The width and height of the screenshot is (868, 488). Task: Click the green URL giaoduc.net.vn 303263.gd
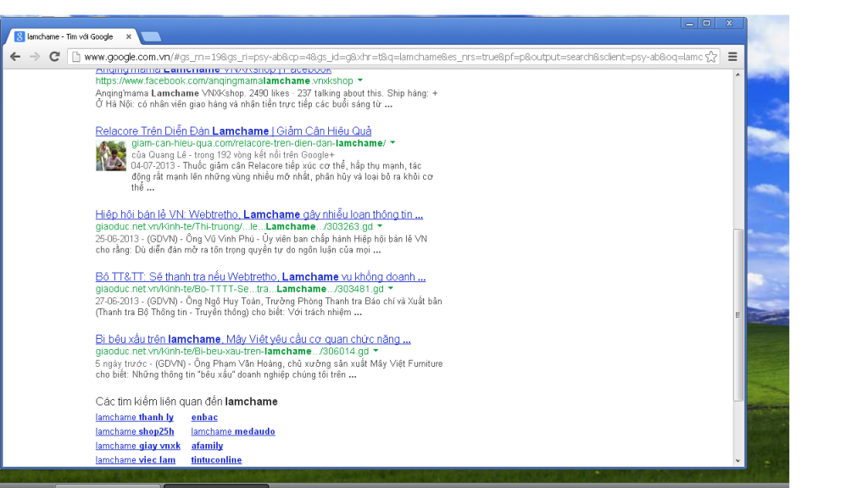(234, 227)
